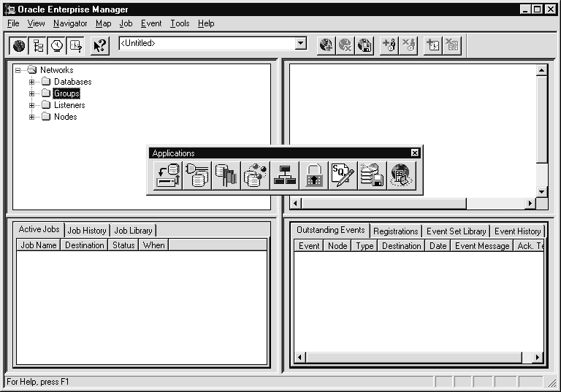
Task: Launch Backup Manager from Applications palette
Action: (168, 175)
